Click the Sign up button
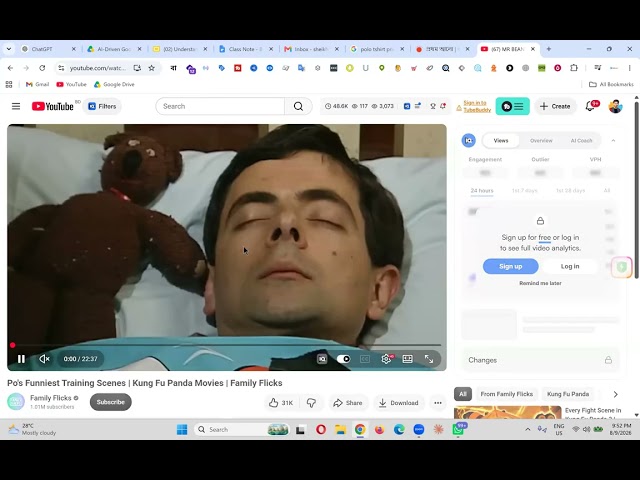 click(x=511, y=266)
